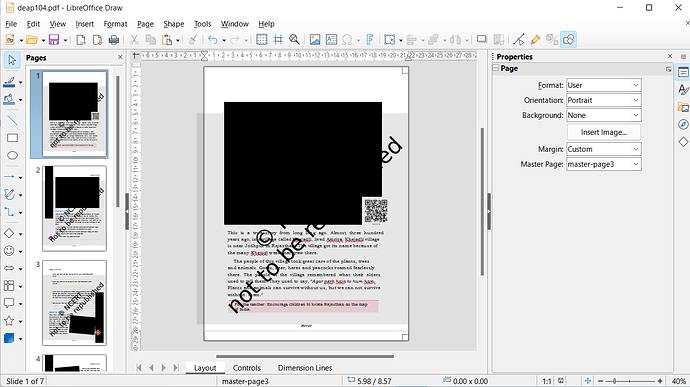Toggle Show Draw Functions toolbar button
690x387 pixels.
coord(569,40)
